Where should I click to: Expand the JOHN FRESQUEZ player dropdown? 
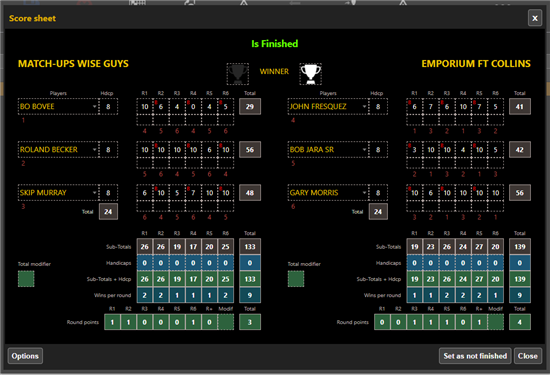(x=364, y=106)
